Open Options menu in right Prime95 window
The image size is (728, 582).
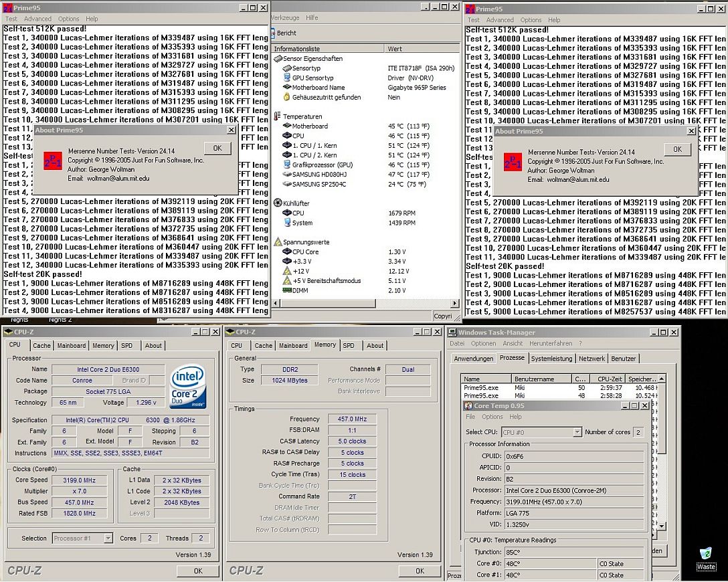coord(531,20)
